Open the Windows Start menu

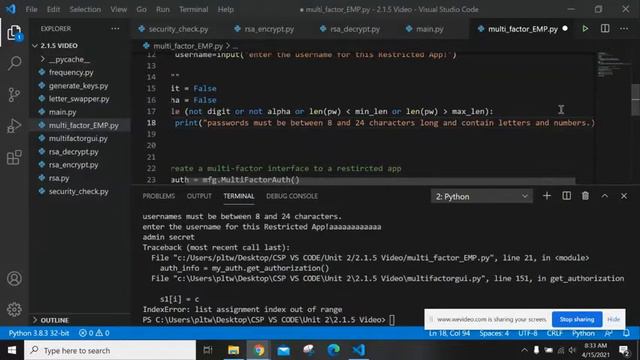pos(12,350)
